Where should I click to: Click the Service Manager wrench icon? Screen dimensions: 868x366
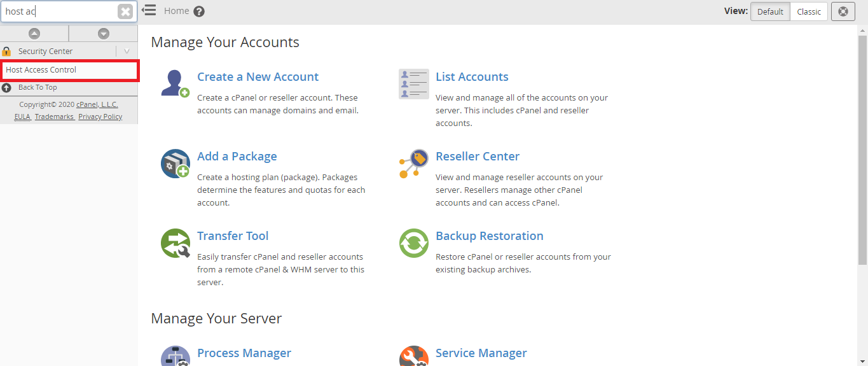413,356
